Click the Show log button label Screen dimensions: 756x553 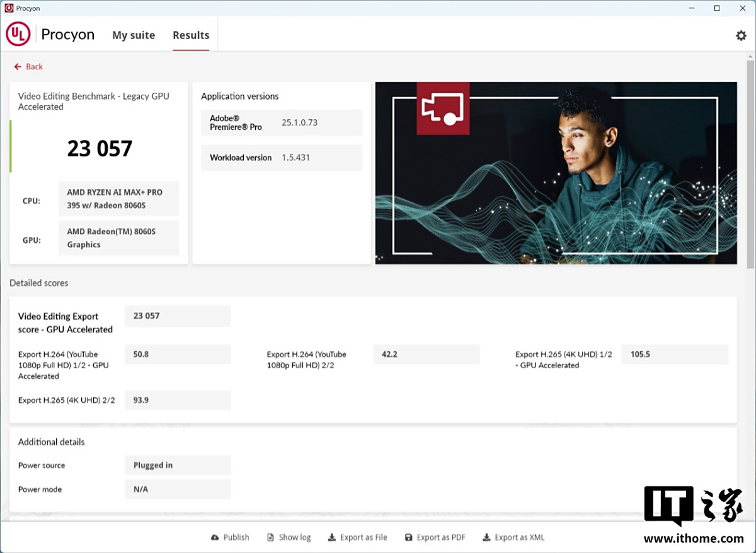click(x=295, y=538)
